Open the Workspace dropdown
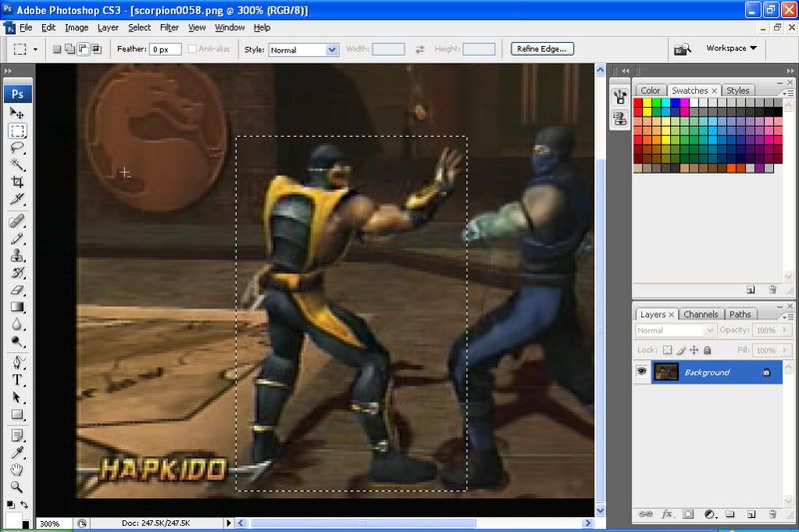Viewport: 799px width, 532px height. (731, 48)
